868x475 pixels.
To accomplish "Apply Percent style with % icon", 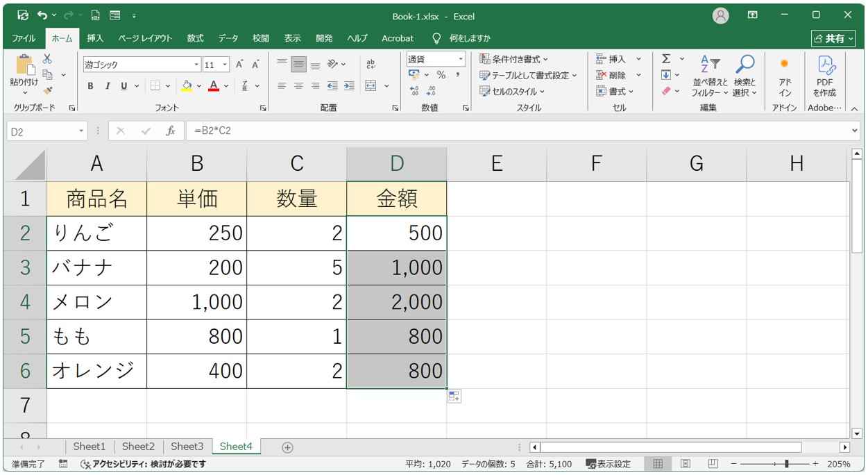I will [x=441, y=75].
